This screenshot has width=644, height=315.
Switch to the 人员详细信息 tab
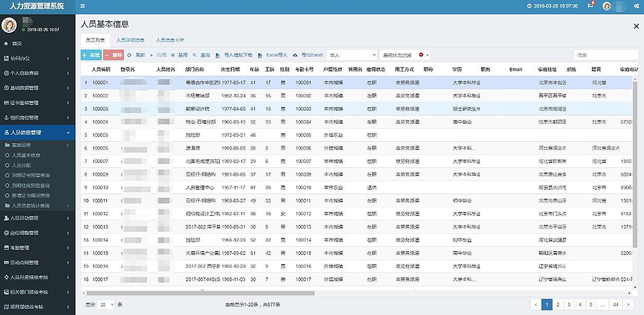[130, 41]
